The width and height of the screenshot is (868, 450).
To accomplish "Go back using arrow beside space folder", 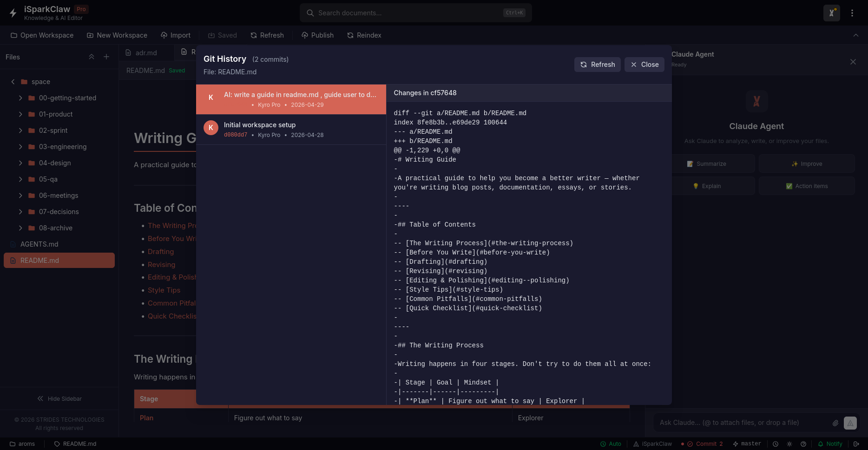I will point(13,82).
